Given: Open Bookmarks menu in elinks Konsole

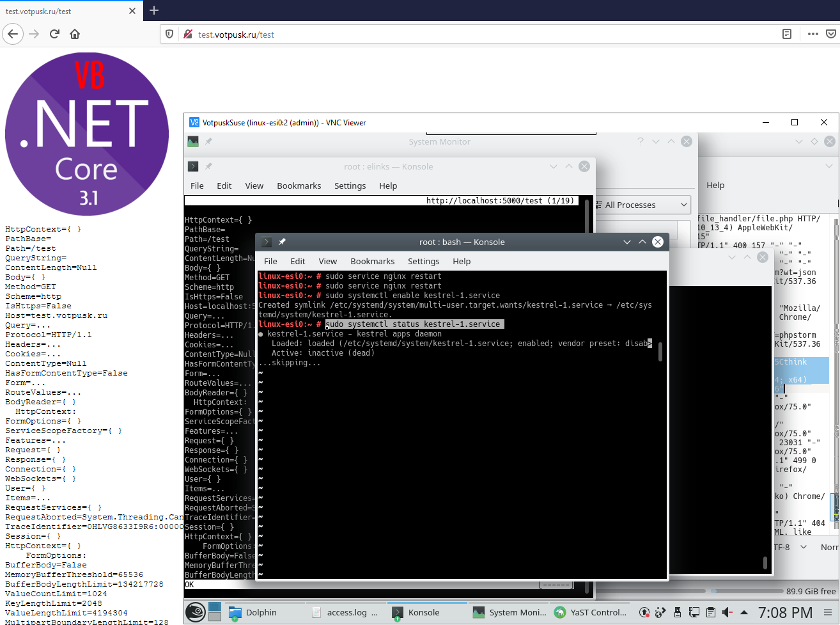Looking at the screenshot, I should coord(299,186).
